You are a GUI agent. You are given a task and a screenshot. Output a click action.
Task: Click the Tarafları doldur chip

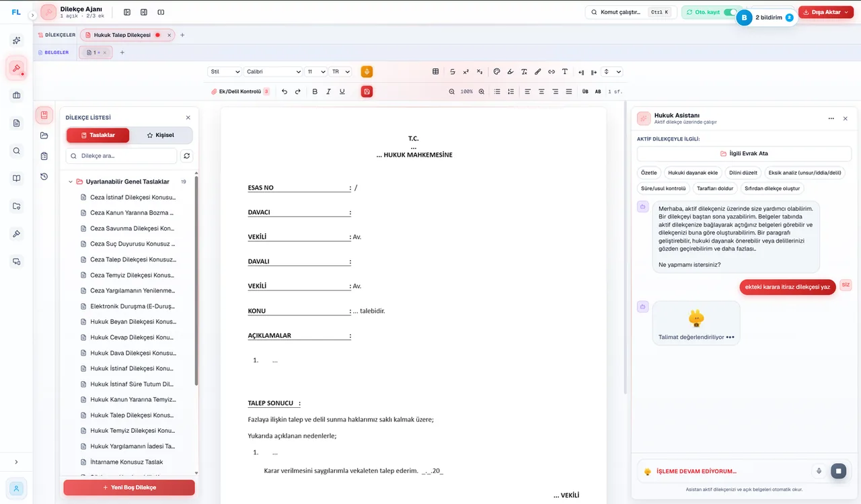(715, 189)
